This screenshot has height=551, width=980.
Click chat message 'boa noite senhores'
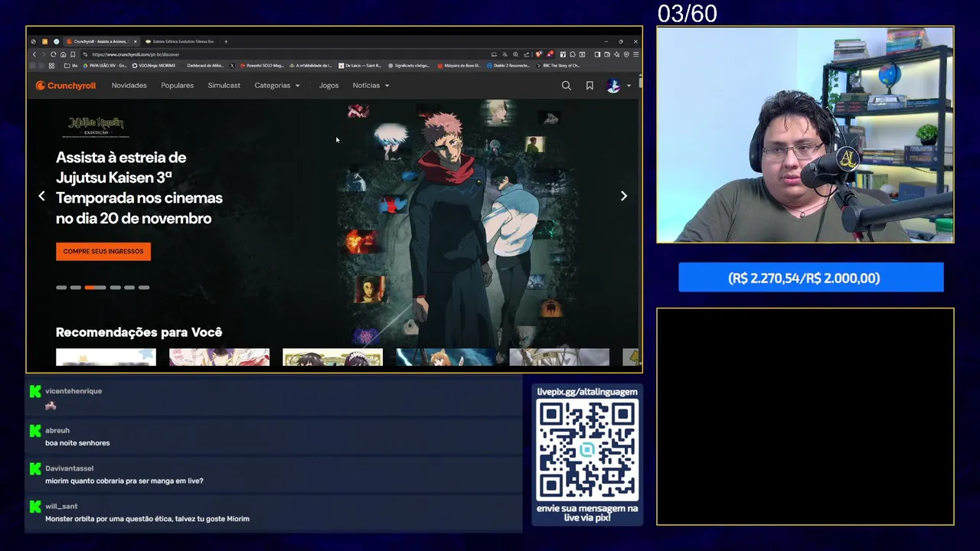[x=77, y=443]
